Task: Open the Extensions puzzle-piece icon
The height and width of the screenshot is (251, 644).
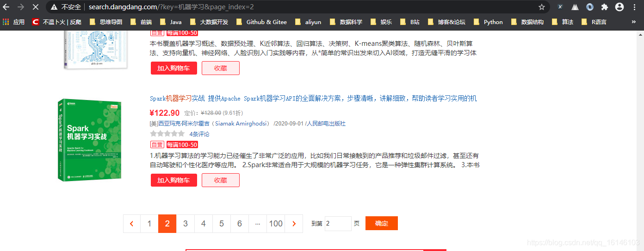Action: pos(604,7)
